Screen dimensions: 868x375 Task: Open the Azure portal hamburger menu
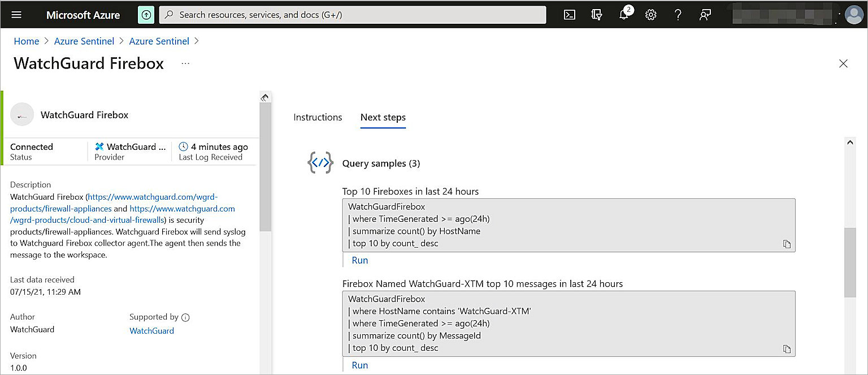(x=16, y=15)
